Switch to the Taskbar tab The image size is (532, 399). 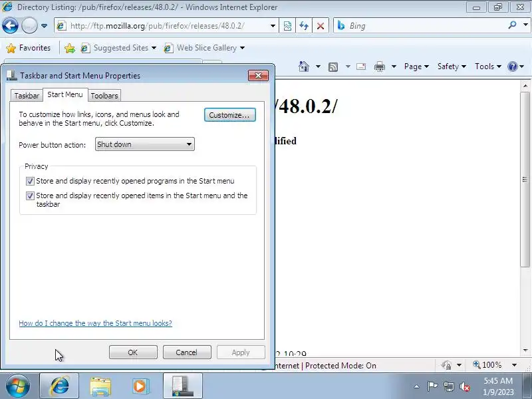click(x=27, y=96)
